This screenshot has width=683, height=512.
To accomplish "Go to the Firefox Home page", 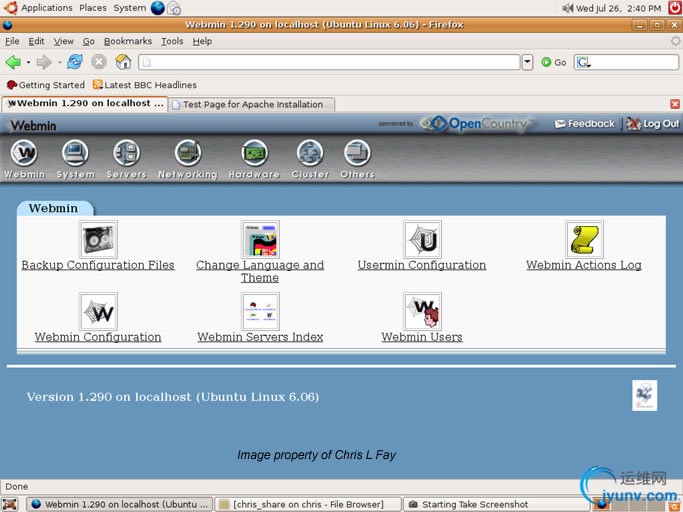I will click(x=123, y=62).
